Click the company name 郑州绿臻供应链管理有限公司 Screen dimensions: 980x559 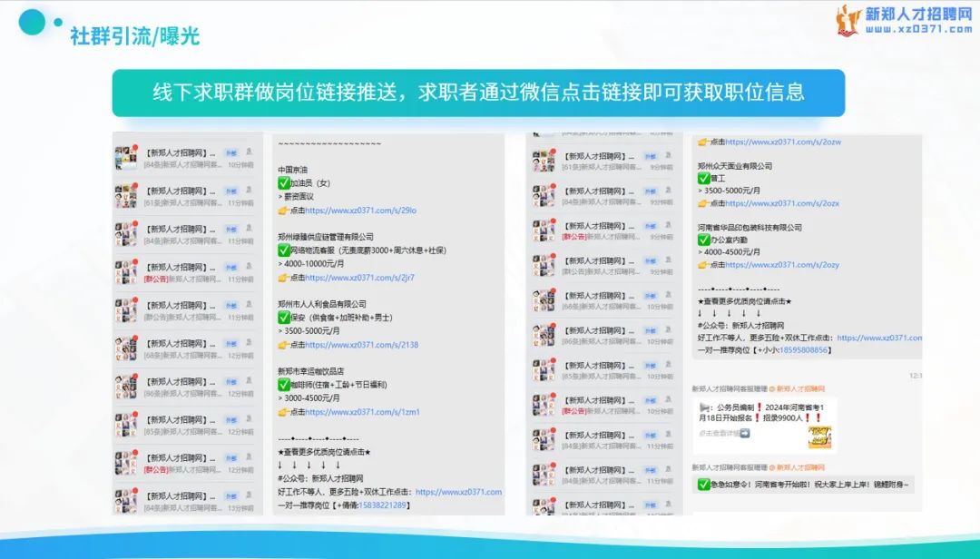[x=326, y=237]
